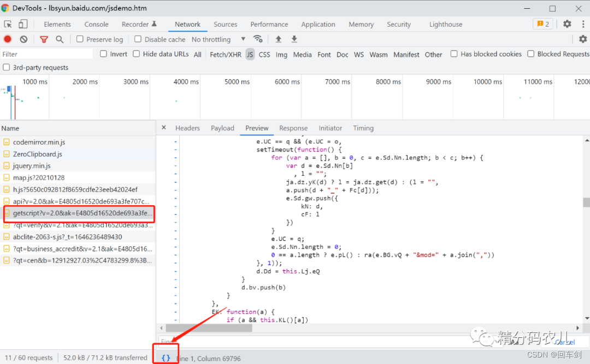Show the Timing tab of the request
Image resolution: width=590 pixels, height=364 pixels.
363,128
